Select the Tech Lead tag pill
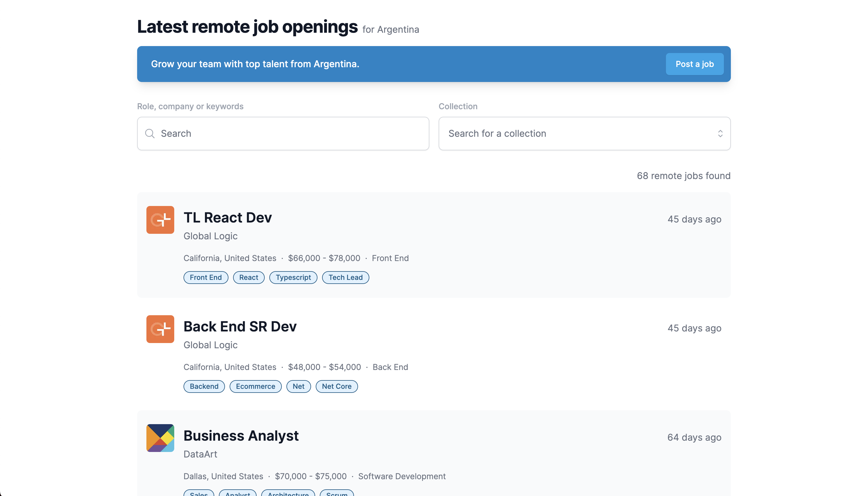Viewport: 868px width, 496px height. click(x=346, y=277)
